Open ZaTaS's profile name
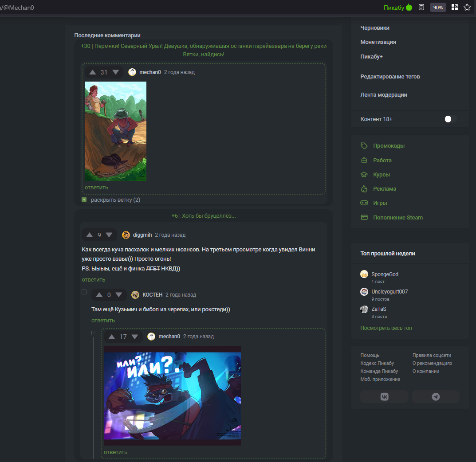This screenshot has width=476, height=462. point(378,309)
